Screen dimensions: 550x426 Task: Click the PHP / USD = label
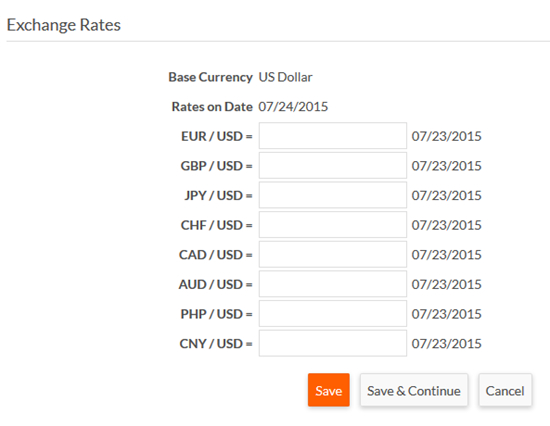tap(216, 314)
